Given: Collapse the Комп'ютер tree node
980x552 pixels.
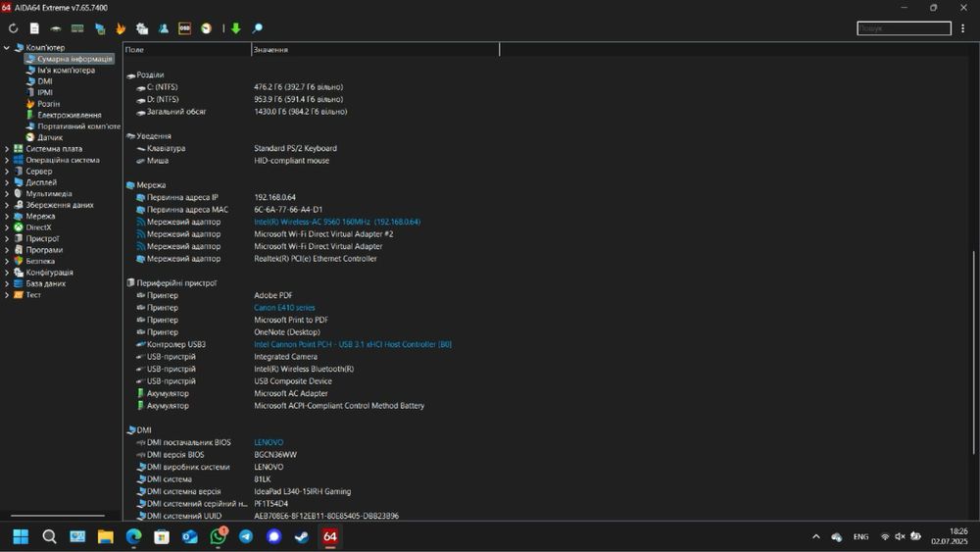Looking at the screenshot, I should coord(7,47).
